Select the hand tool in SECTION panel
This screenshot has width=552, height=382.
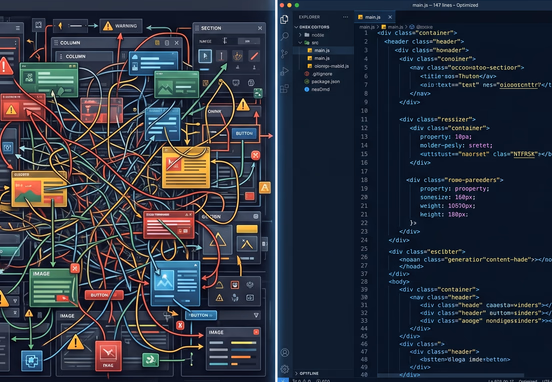(238, 56)
